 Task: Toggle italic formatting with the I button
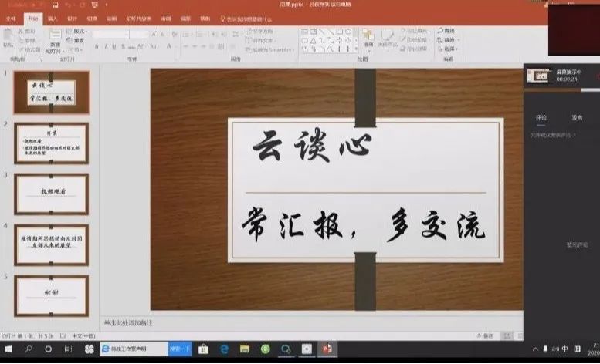pyautogui.click(x=106, y=47)
